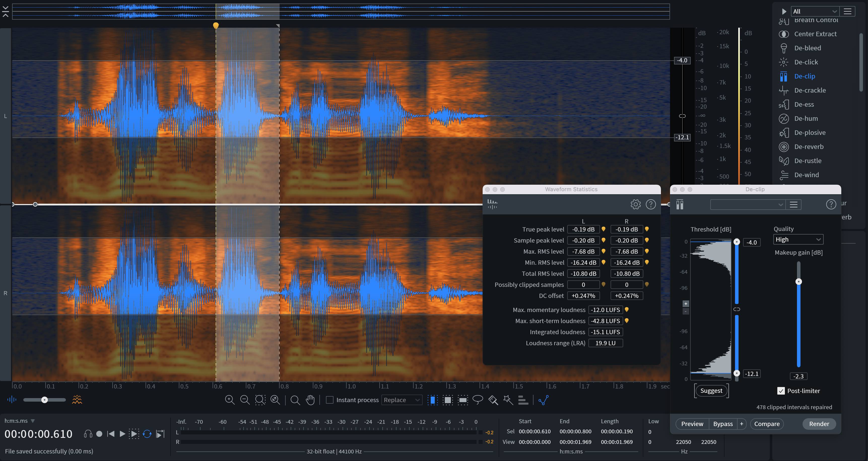Start playback with the play button

[122, 434]
